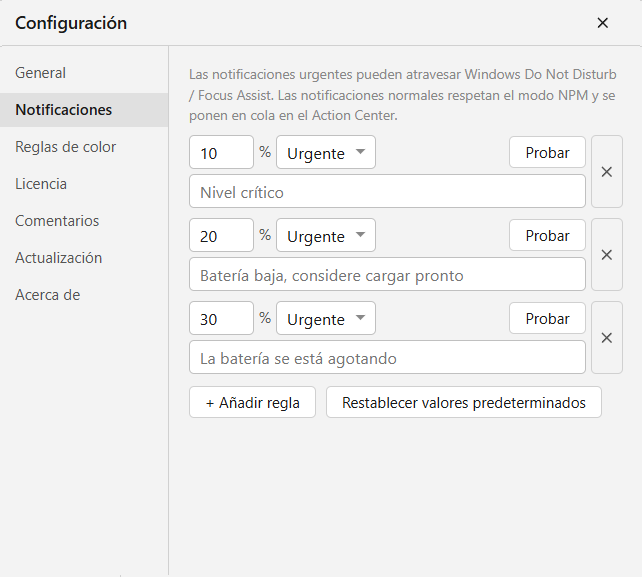
Task: Select the Notificaciones sidebar item
Action: tap(84, 110)
